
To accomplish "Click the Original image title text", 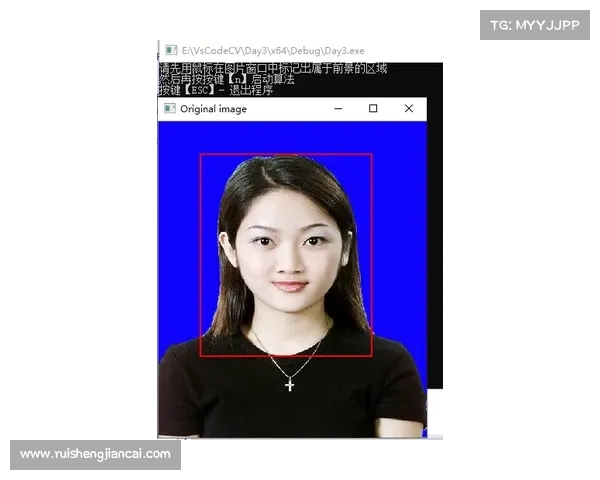I will (213, 109).
